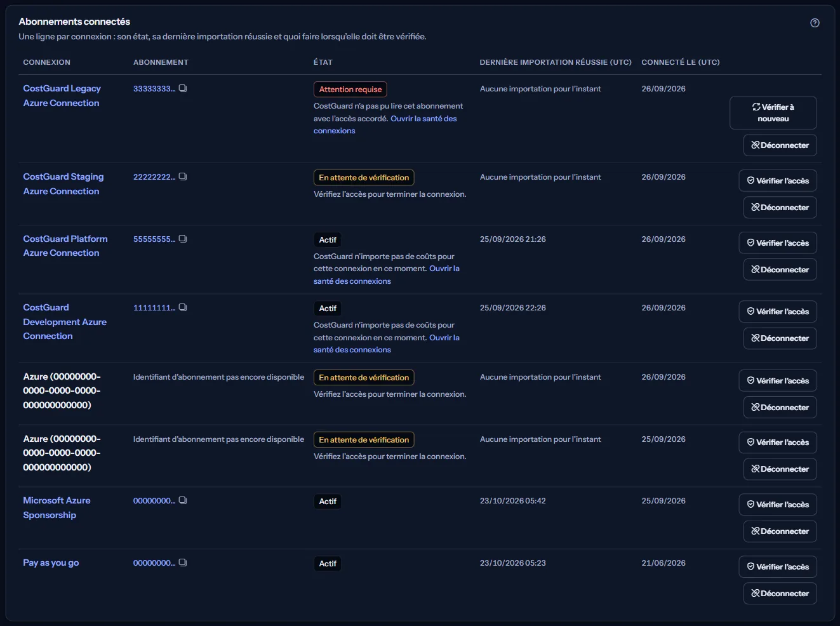Screen dimensions: 840x626
Task: Verify access for Azure connection dated 26/09/2026
Action: point(778,381)
